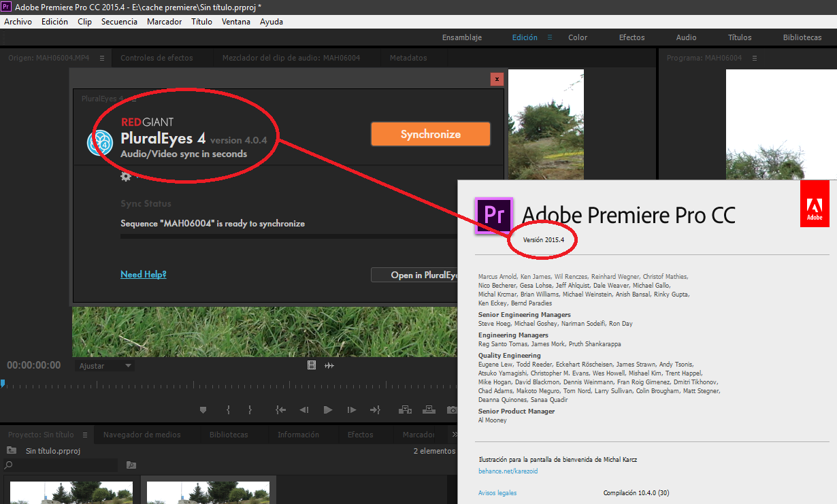This screenshot has width=837, height=504.
Task: Add a marker in the Source monitor
Action: pos(203,409)
